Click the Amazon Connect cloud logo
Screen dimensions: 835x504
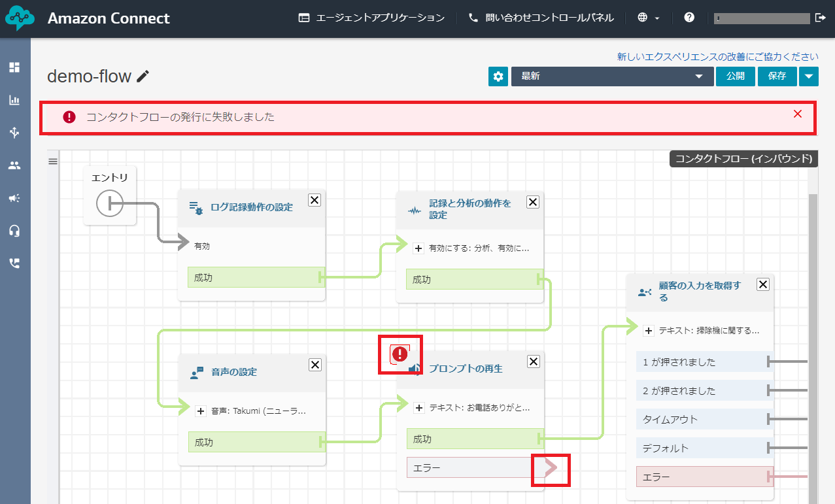click(20, 18)
